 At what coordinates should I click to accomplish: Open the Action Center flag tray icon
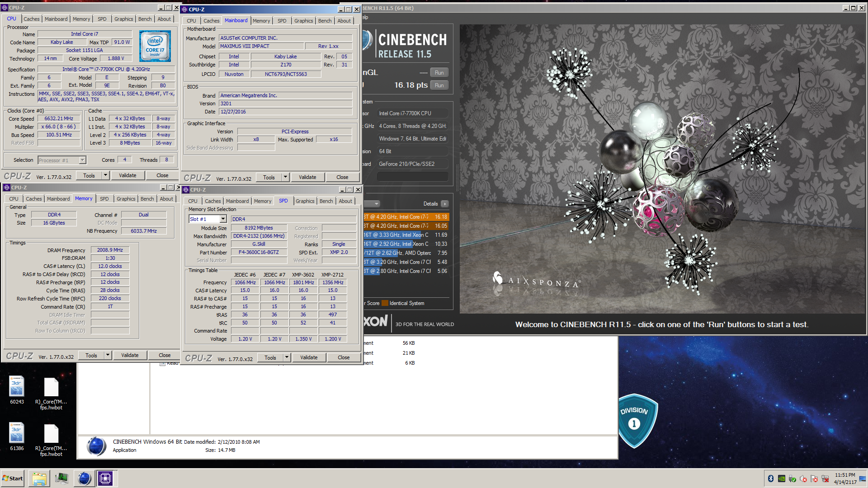(x=814, y=479)
